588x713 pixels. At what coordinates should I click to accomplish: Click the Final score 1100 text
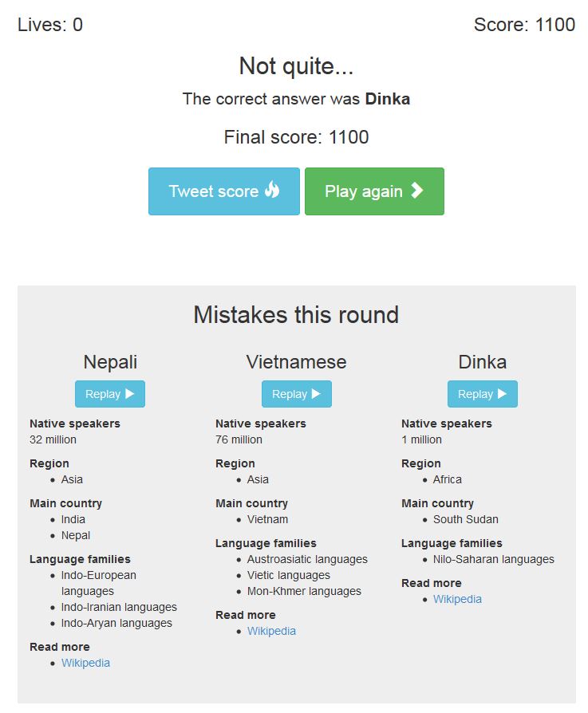[296, 137]
